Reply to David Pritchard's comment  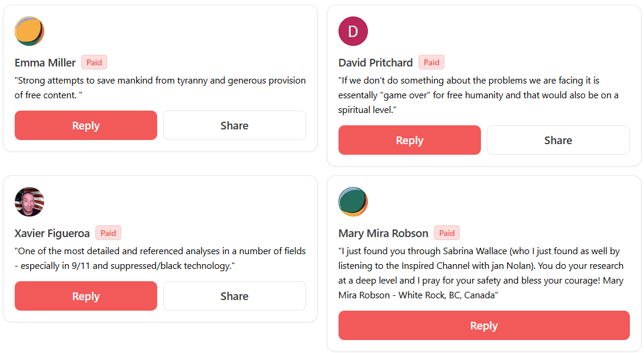[410, 140]
